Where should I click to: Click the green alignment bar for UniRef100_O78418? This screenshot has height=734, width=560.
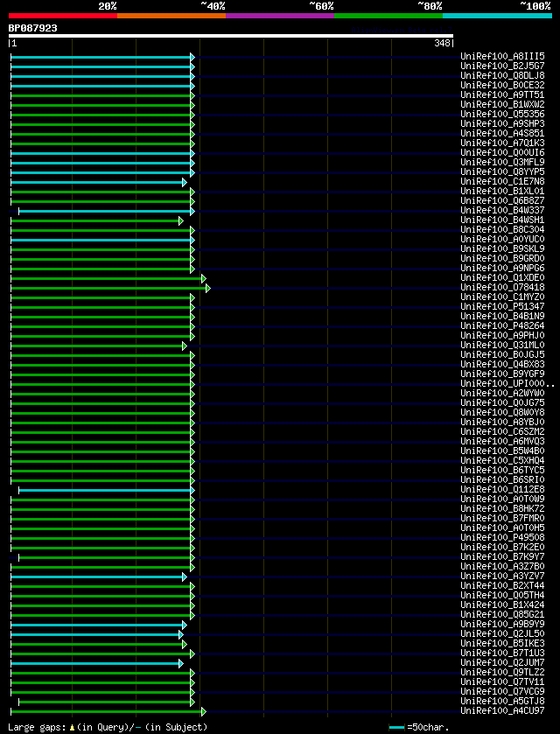pos(108,288)
